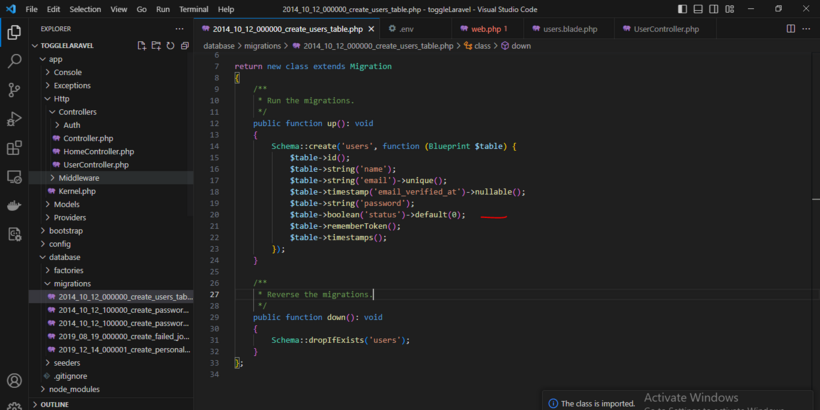Open the Search view in activity bar
Screen dimensions: 820x410
tap(14, 61)
